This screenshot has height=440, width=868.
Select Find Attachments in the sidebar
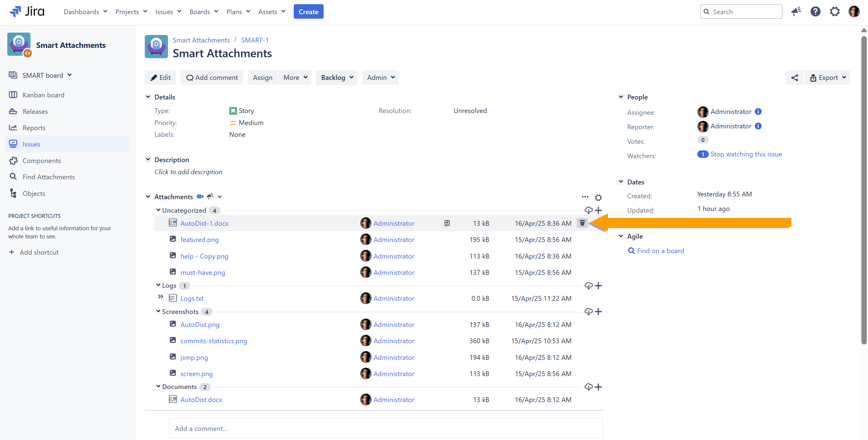pos(49,177)
